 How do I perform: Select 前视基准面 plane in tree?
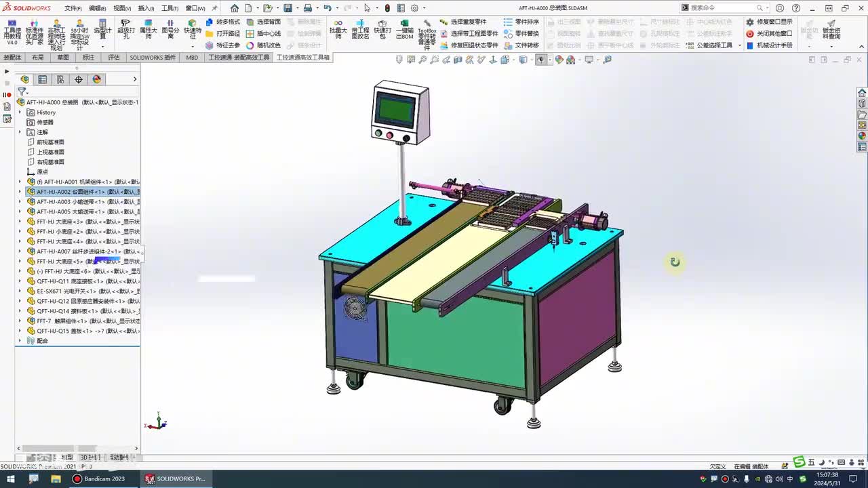[45, 142]
